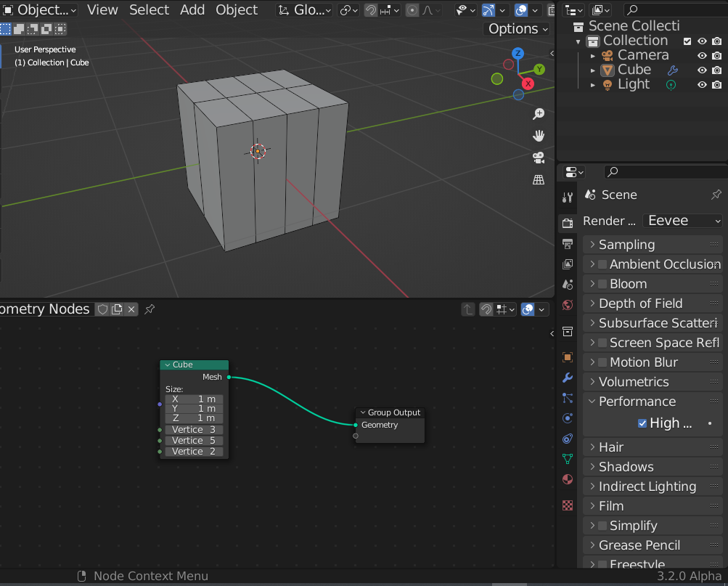This screenshot has height=586, width=728.
Task: Open the Material properties tab
Action: pyautogui.click(x=568, y=480)
